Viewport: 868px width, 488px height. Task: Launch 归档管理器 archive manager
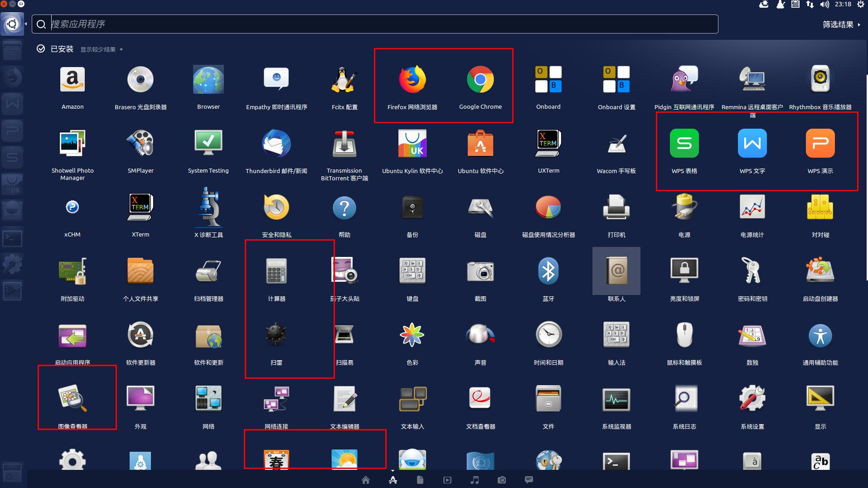[209, 271]
